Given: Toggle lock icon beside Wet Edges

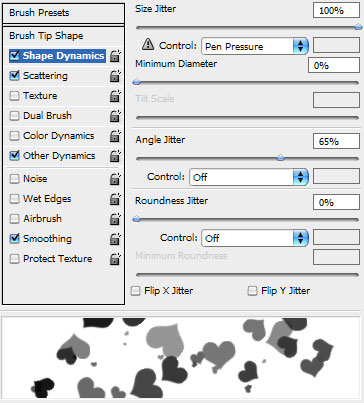Looking at the screenshot, I should pyautogui.click(x=115, y=199).
